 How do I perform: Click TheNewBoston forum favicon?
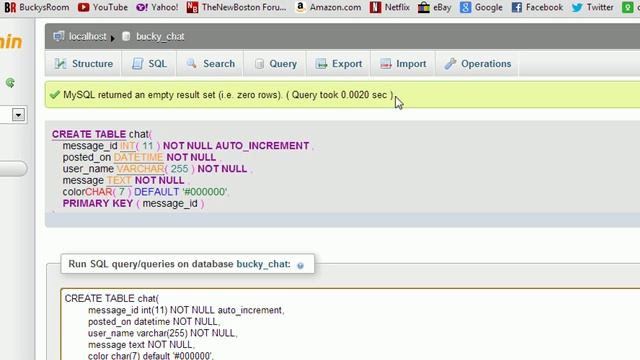click(x=192, y=7)
